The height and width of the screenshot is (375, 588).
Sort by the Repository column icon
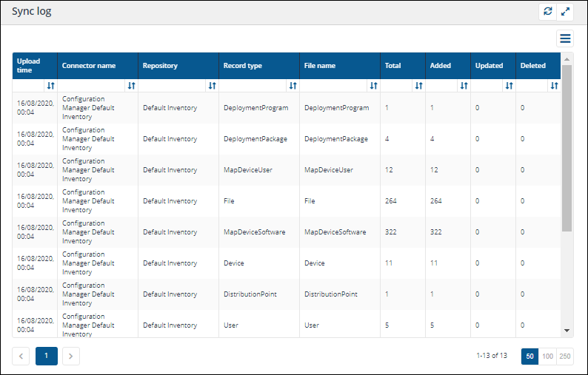212,86
